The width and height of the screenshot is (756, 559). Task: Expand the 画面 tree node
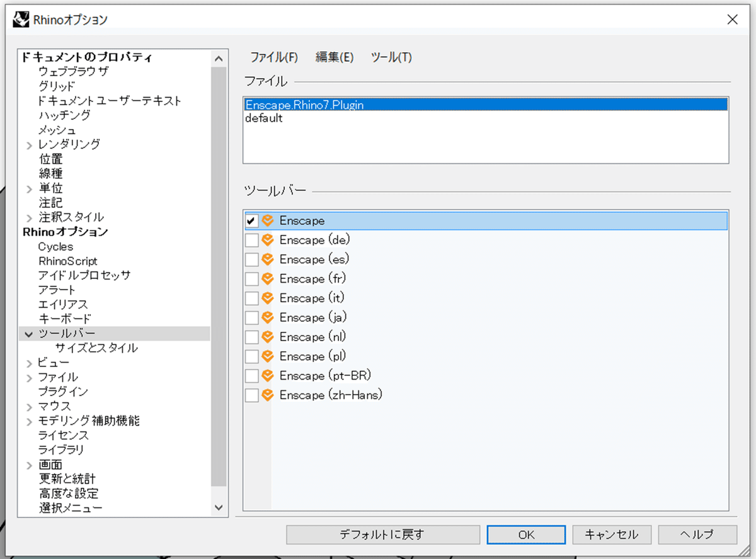pyautogui.click(x=29, y=465)
